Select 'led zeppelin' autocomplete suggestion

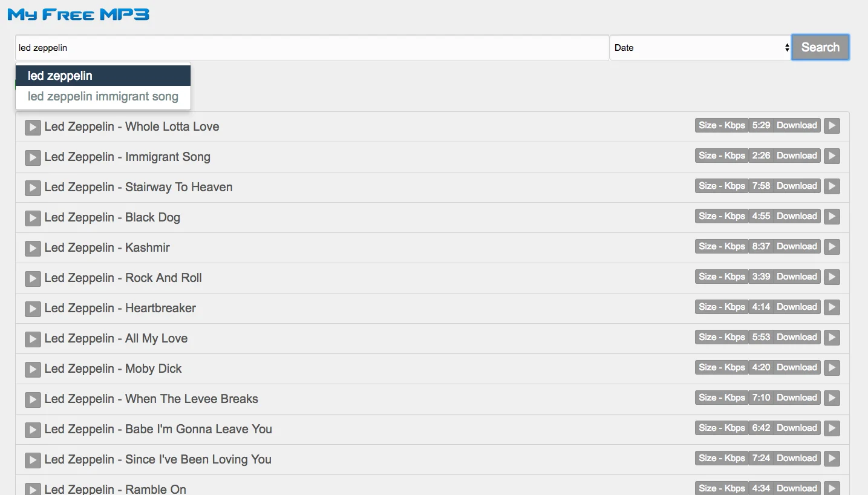(103, 76)
